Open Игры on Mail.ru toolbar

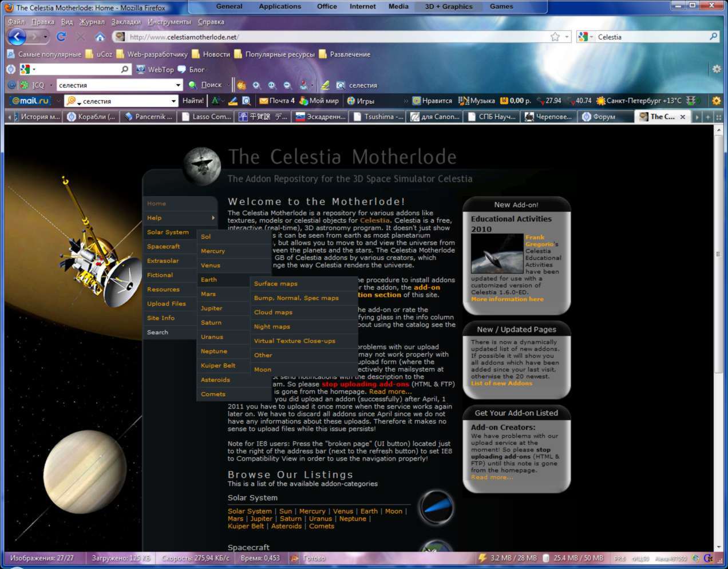point(361,101)
